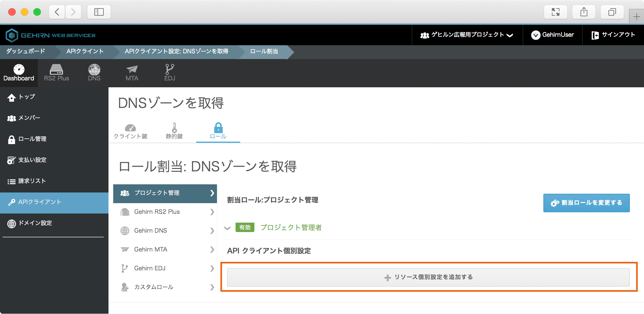Open ロール管理 in the sidebar
Image resolution: width=644 pixels, height=314 pixels.
(x=32, y=139)
